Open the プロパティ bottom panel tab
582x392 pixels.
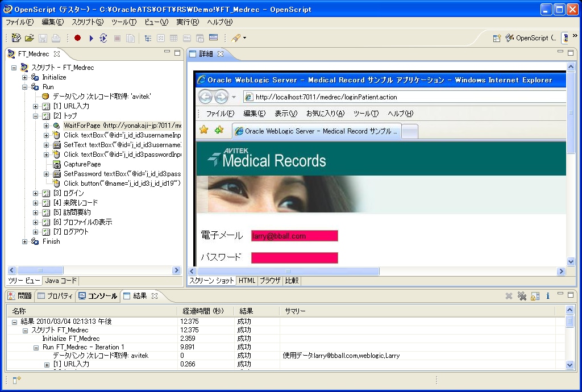[55, 295]
